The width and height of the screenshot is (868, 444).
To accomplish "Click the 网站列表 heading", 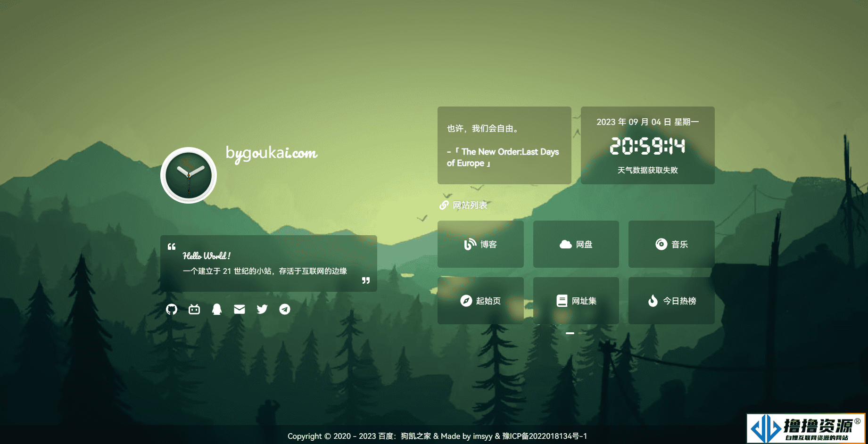I will (x=470, y=205).
